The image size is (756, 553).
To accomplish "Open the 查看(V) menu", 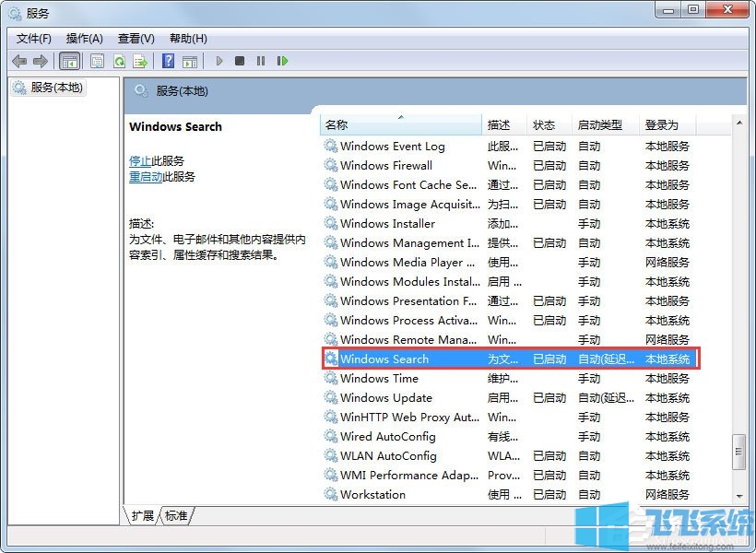I will [135, 38].
